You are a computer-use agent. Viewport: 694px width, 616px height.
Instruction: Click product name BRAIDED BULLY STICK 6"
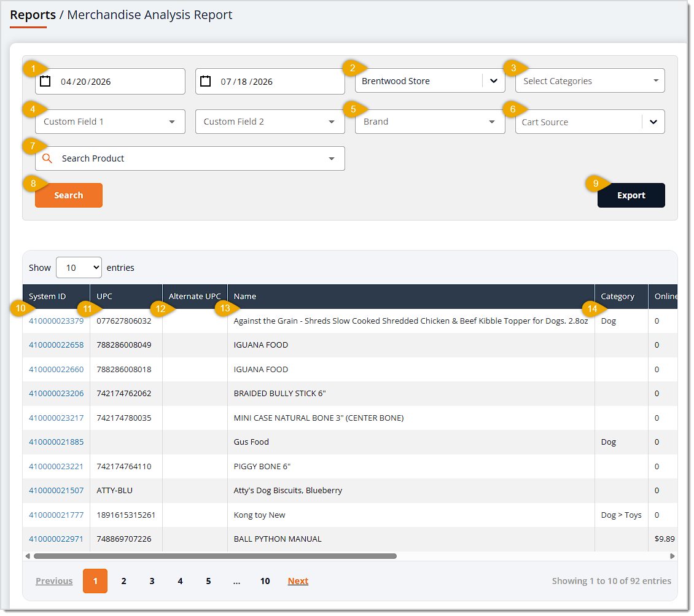coord(279,394)
